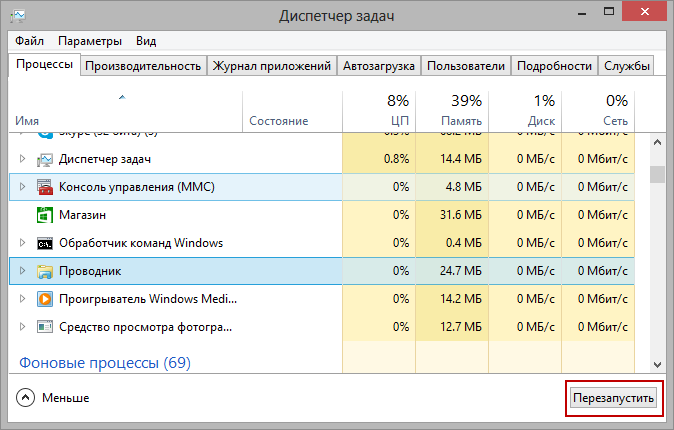Sort by the Диск 1% column header
This screenshot has height=430, width=674.
(x=525, y=111)
